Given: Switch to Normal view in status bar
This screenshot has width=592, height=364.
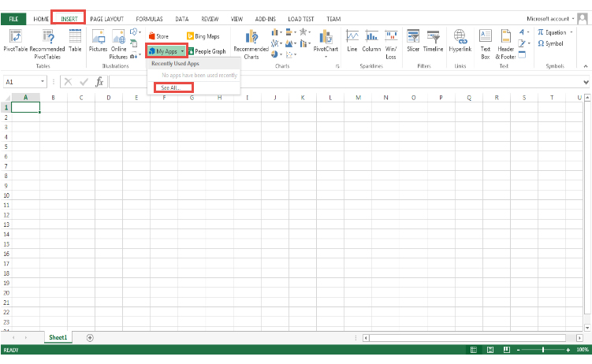Looking at the screenshot, I should (474, 350).
